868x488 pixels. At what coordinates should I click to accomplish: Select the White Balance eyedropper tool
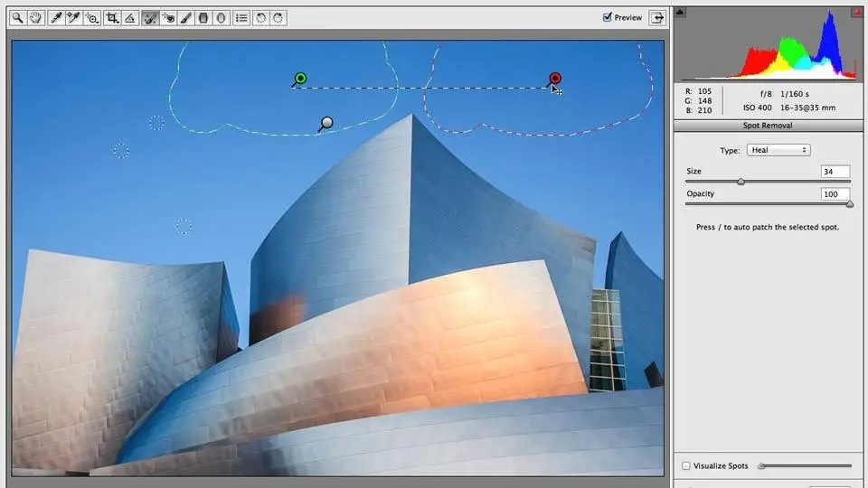click(x=55, y=18)
